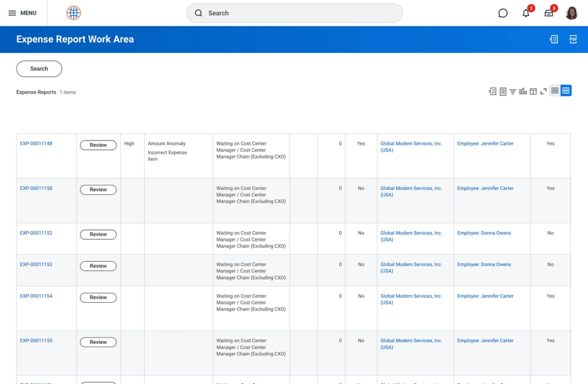
Task: Export page to Excel from header
Action: coord(553,39)
